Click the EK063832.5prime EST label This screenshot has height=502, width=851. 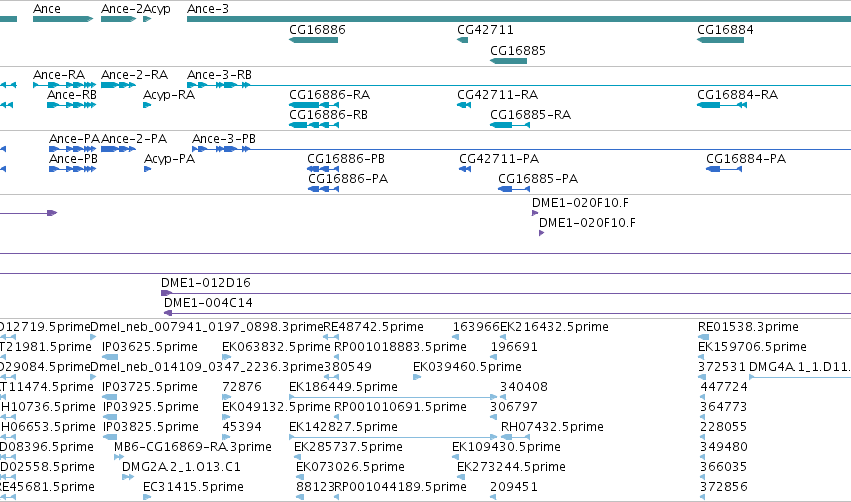276,347
